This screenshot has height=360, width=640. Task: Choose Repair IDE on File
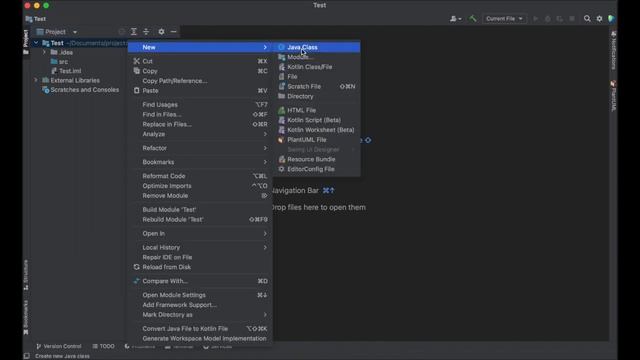(x=200, y=257)
